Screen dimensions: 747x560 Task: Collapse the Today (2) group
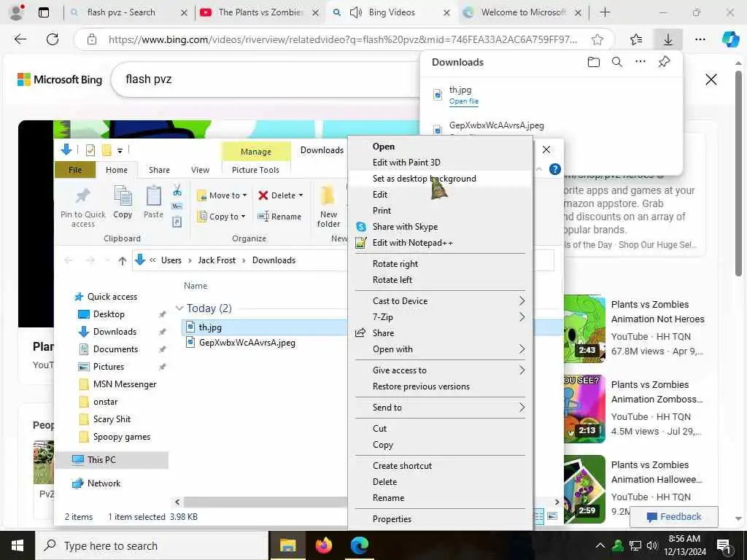point(179,308)
